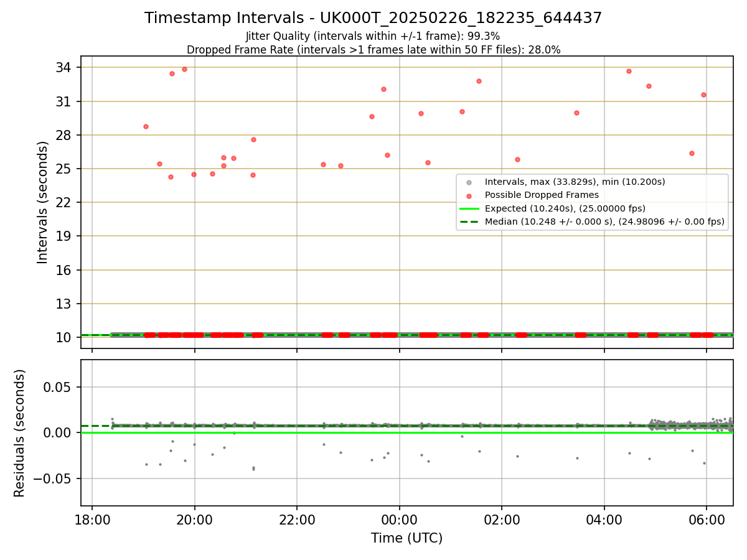Click the x-axis tick label 02:00
This screenshot has width=747, height=560.
pos(502,520)
